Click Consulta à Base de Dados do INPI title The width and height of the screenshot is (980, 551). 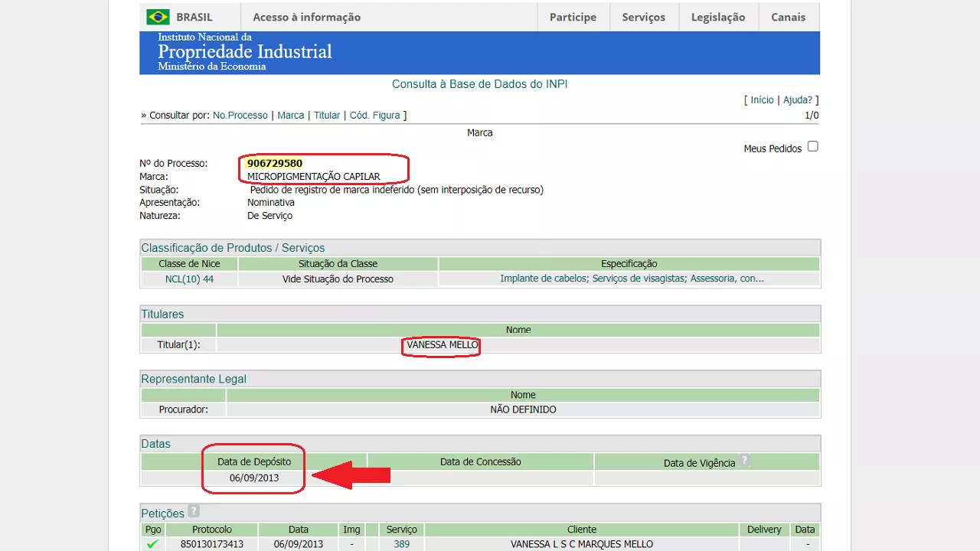point(480,84)
